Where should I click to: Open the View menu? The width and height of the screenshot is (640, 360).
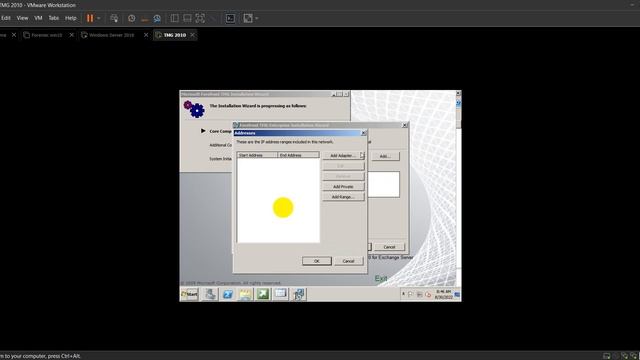[x=22, y=18]
